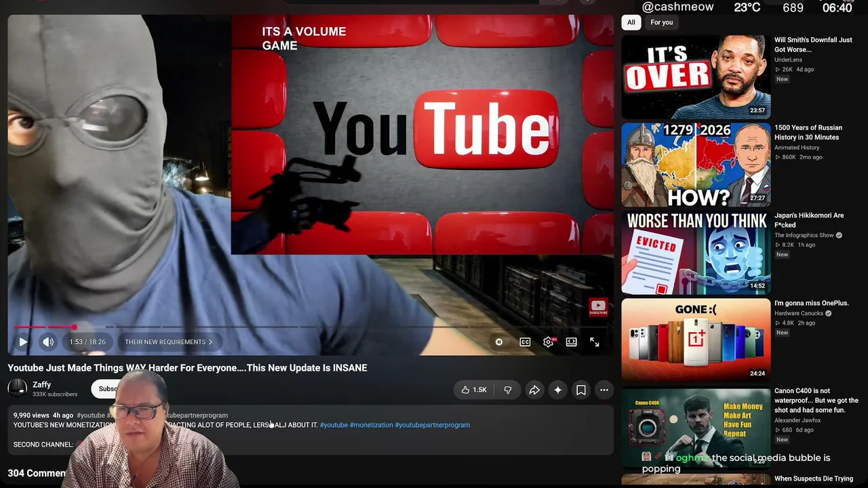868x488 pixels.
Task: Open the IT'S OVER Will Smith thumbnail
Action: coord(696,77)
